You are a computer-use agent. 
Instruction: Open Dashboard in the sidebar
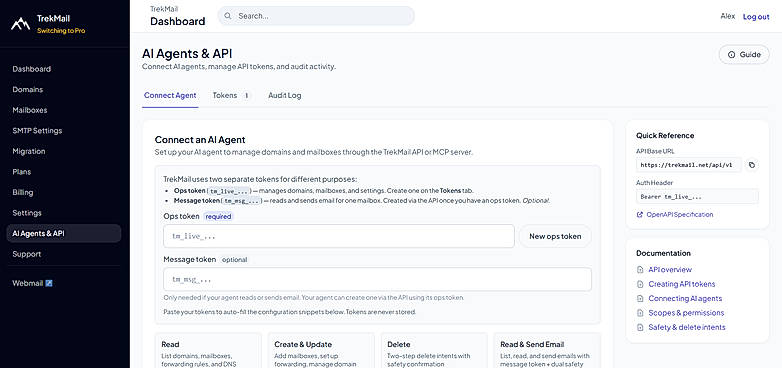[64, 69]
